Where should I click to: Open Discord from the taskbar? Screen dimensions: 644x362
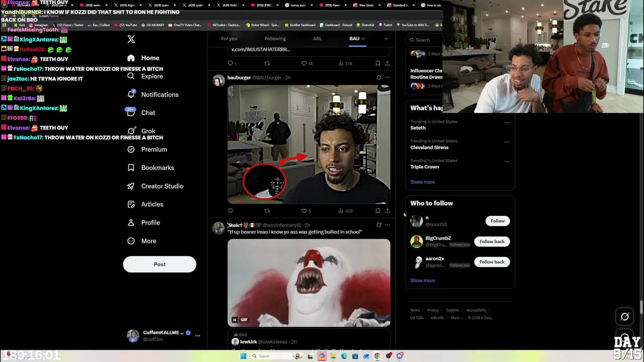point(399,356)
